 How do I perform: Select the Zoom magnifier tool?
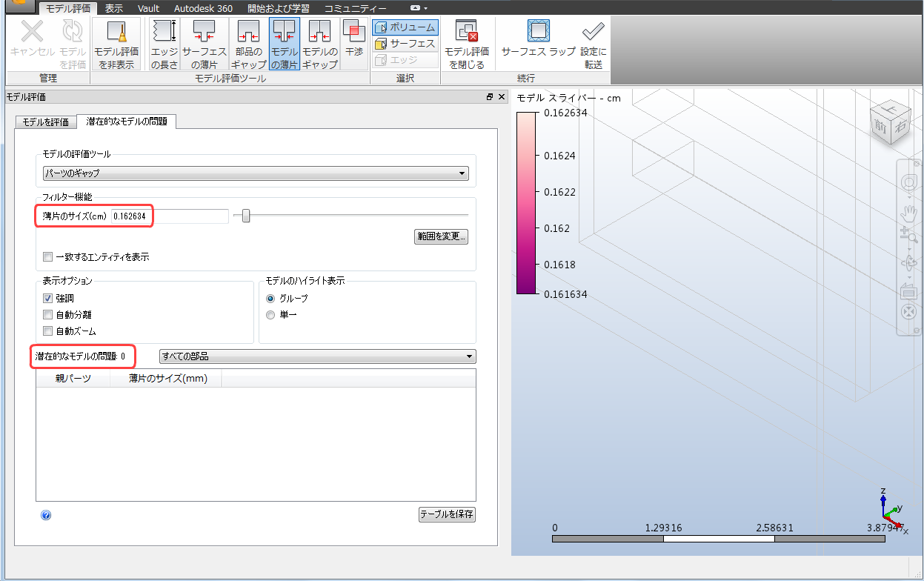click(908, 236)
